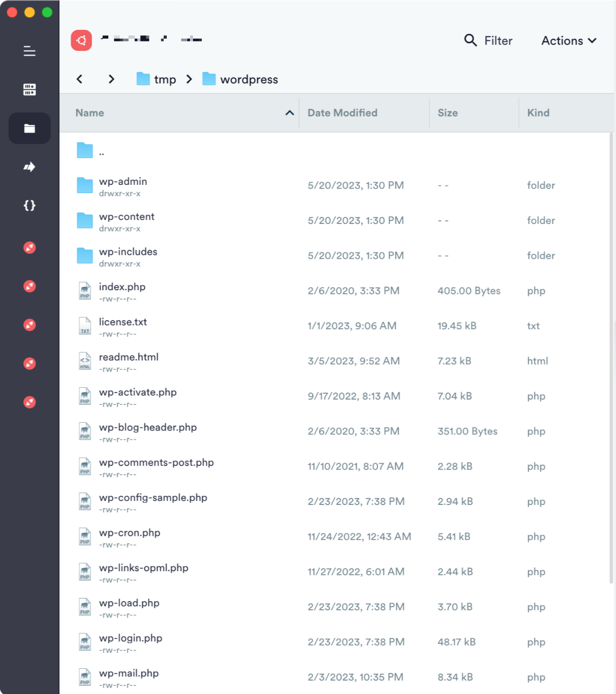Select 'wp-comments-post.php' file name

tap(157, 462)
